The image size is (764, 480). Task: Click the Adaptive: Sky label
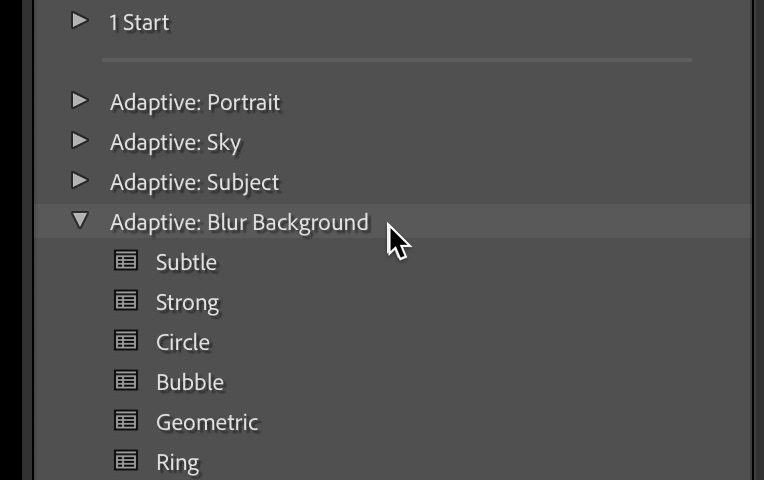click(175, 142)
